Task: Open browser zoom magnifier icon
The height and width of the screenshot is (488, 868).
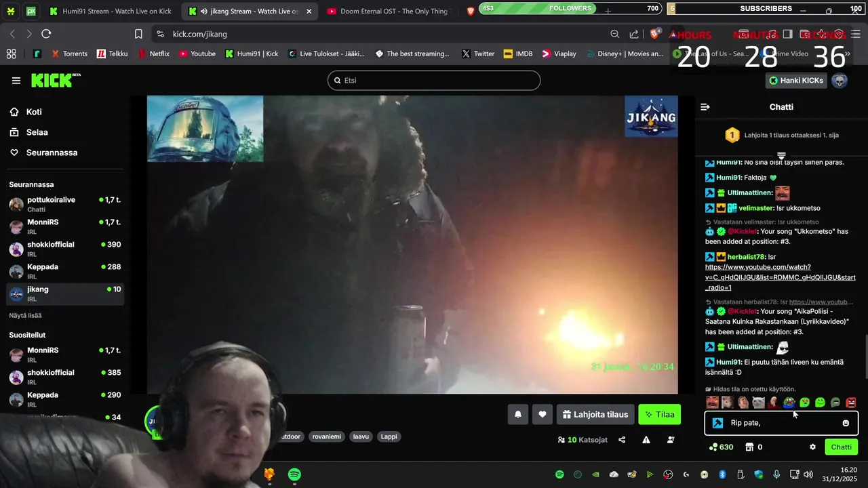Action: (x=614, y=34)
